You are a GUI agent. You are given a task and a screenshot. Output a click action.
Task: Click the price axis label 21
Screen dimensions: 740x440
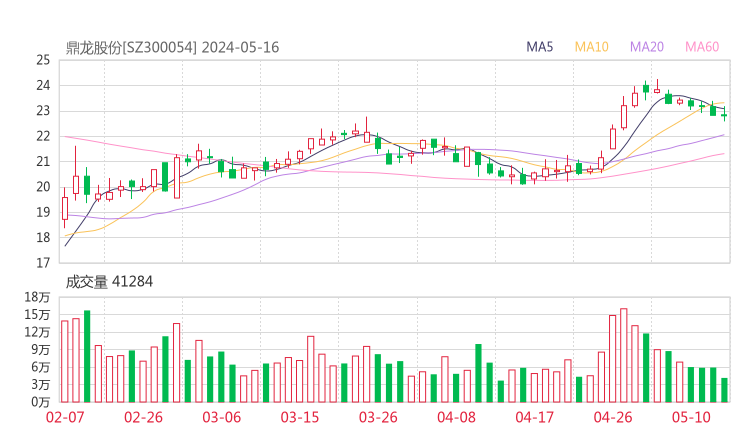pos(43,162)
